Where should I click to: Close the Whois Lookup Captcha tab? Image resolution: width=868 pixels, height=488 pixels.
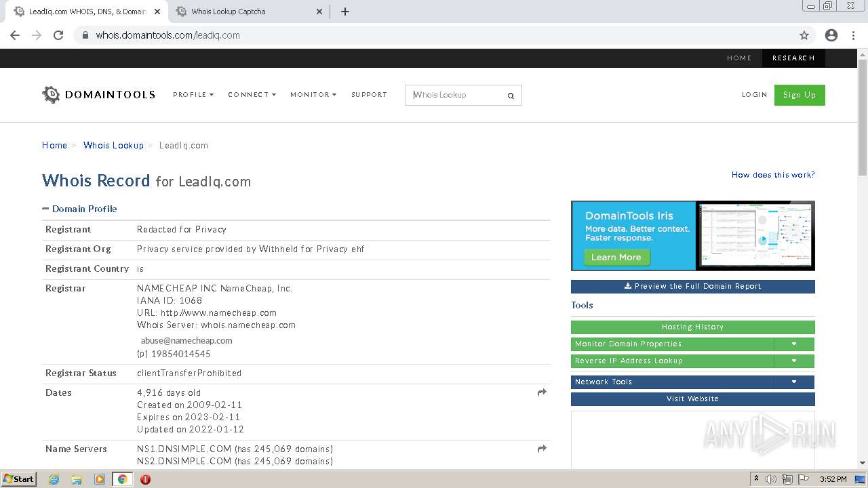[x=320, y=12]
